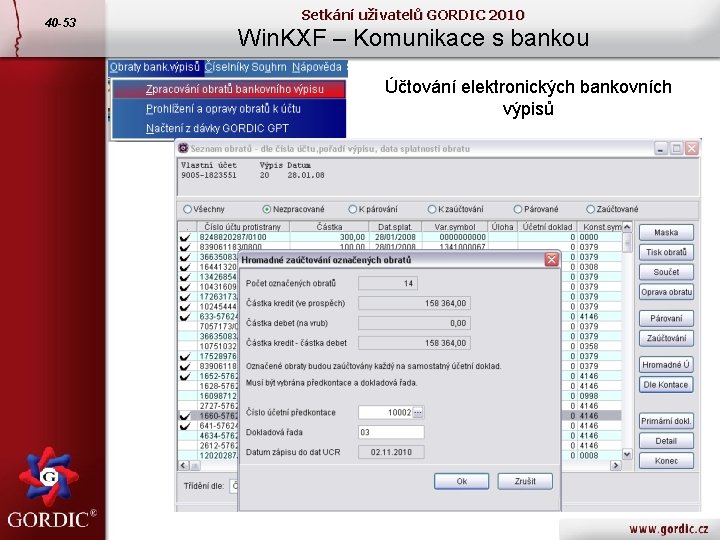Click the horizontal scroll left arrow
This screenshot has width=720, height=540.
[184, 465]
